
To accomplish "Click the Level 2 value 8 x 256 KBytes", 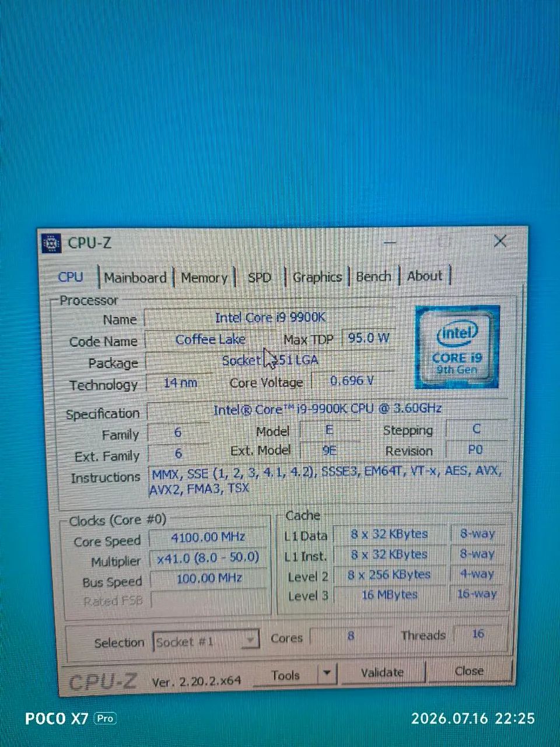I will click(x=389, y=575).
